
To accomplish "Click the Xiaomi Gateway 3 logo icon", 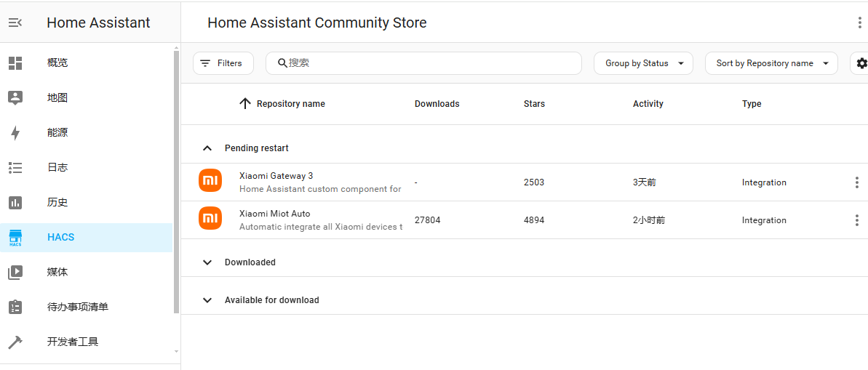I will coord(210,180).
